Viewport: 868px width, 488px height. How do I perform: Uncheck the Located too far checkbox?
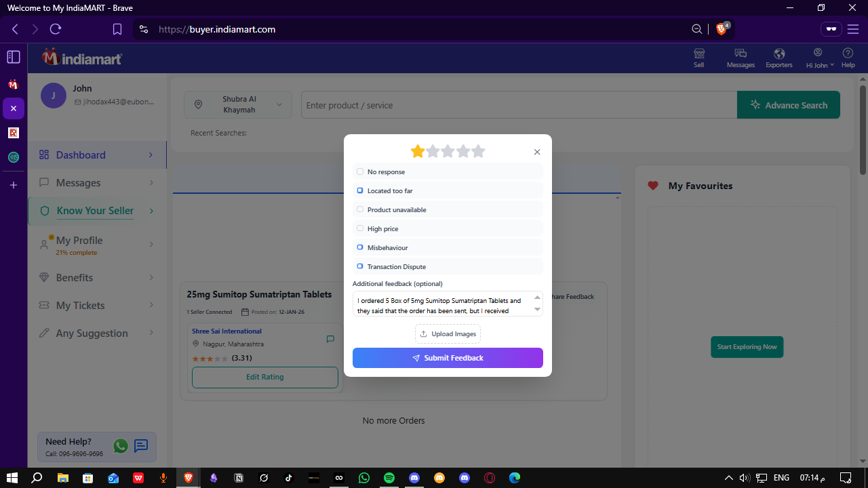point(360,191)
